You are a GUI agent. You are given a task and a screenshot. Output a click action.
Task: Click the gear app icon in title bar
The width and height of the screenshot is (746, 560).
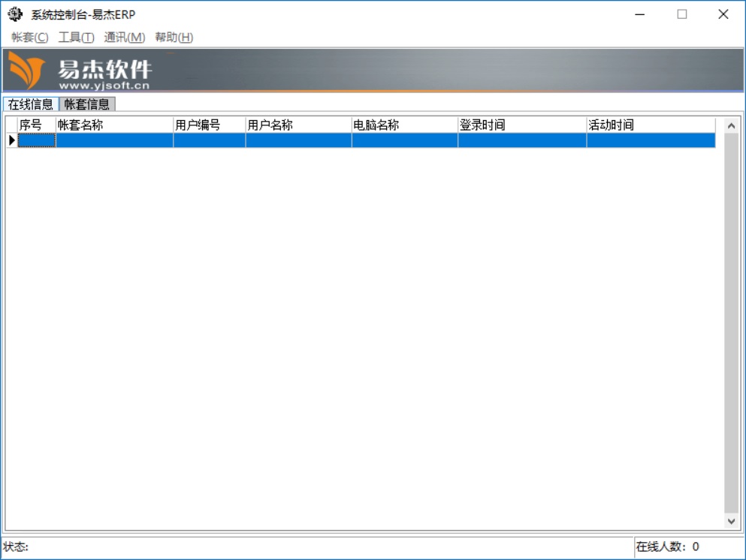[x=15, y=14]
